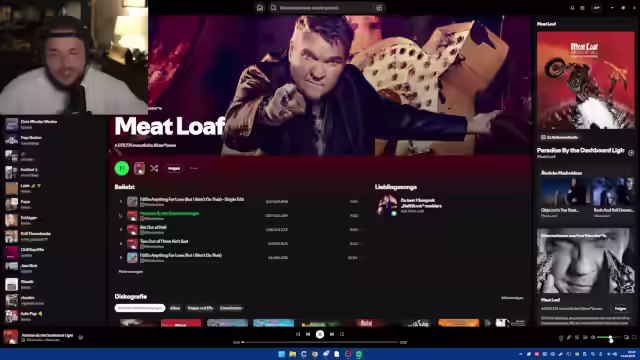
Task: Toggle shuffle in the bottom player bar
Action: coord(298,334)
